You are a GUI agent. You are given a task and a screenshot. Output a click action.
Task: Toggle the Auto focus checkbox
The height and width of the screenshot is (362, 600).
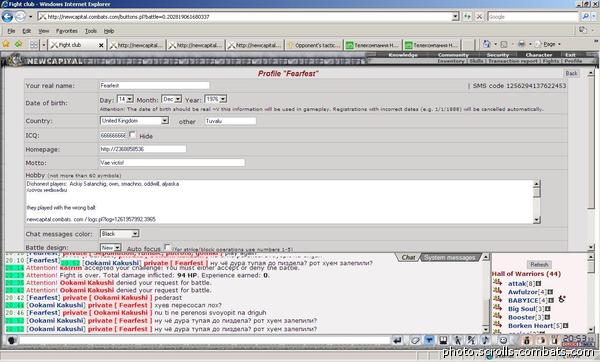[x=167, y=247]
